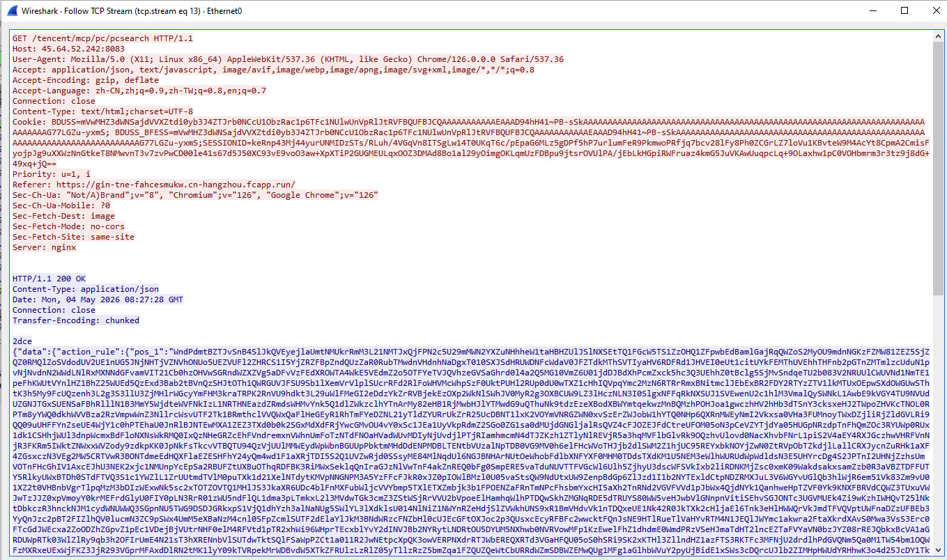Screen dimensions: 947x560
Task: Click the Accept: application/json header line
Action: click(273, 70)
